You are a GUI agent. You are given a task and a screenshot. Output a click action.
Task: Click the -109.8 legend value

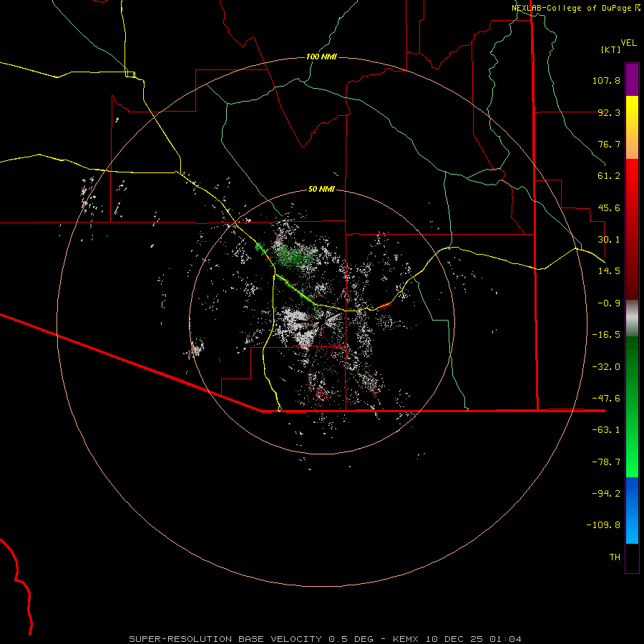(x=603, y=525)
